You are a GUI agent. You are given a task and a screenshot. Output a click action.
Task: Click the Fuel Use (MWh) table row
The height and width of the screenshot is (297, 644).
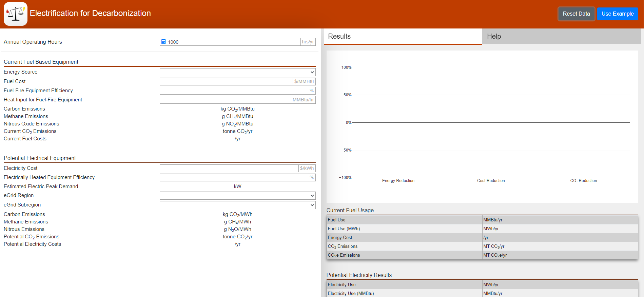click(482, 229)
